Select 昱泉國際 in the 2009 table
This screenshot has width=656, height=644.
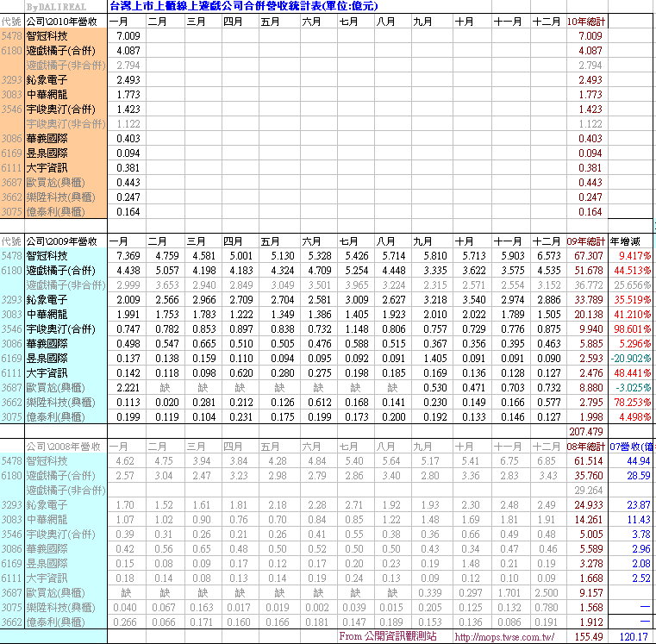47,358
